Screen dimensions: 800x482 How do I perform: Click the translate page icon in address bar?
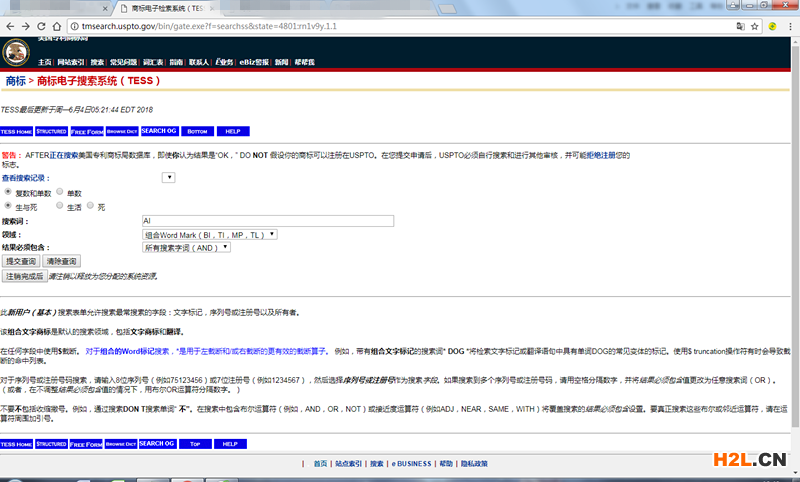740,26
